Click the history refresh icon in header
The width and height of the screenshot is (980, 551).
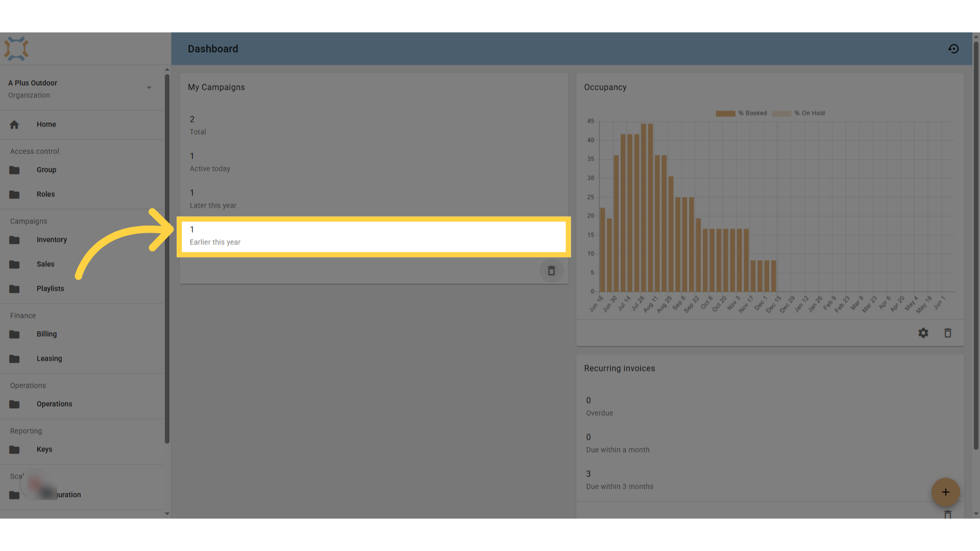pos(953,49)
